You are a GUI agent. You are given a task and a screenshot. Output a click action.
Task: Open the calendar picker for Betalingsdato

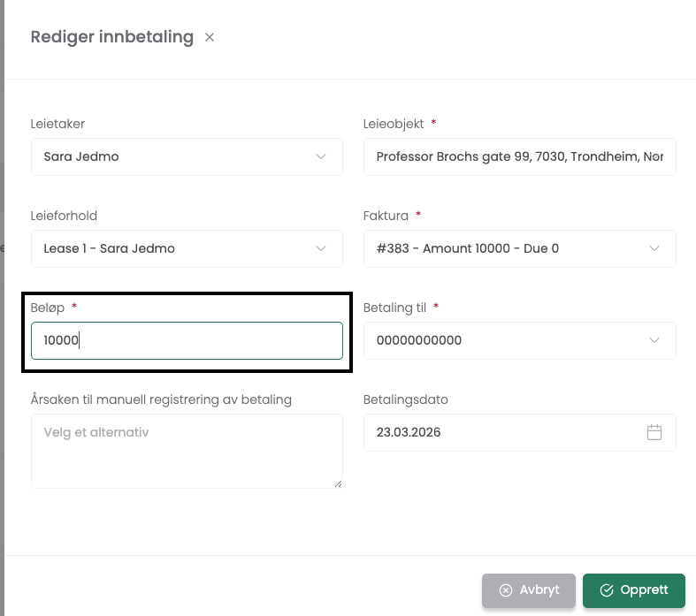pos(654,432)
